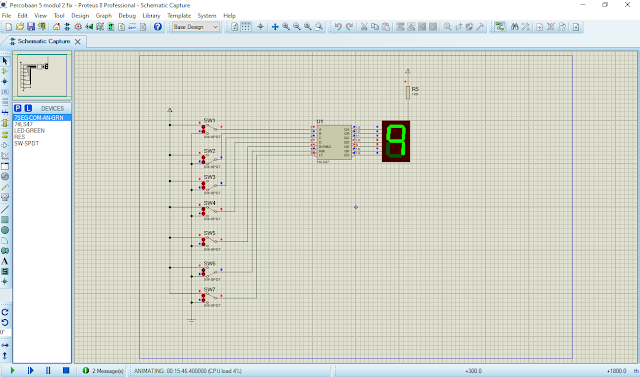Open the Base Design variant dropdown
The image size is (640, 377).
(196, 27)
